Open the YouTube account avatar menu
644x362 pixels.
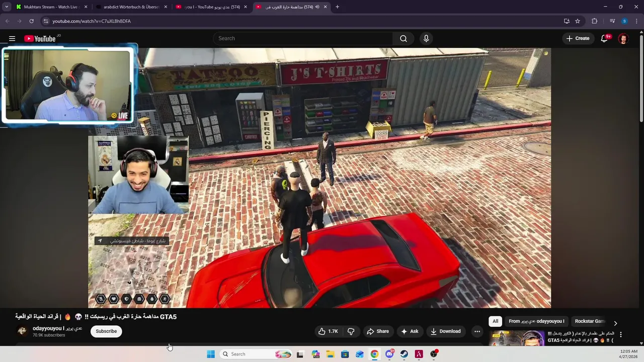[623, 39]
